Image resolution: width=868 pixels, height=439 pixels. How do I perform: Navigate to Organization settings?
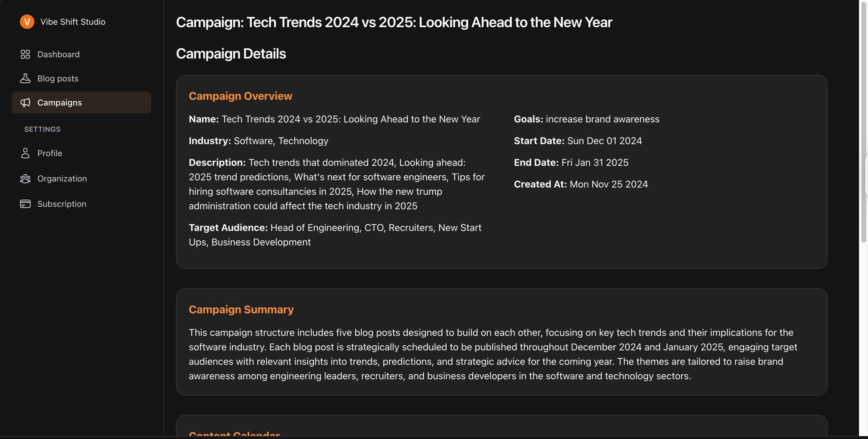[62, 179]
